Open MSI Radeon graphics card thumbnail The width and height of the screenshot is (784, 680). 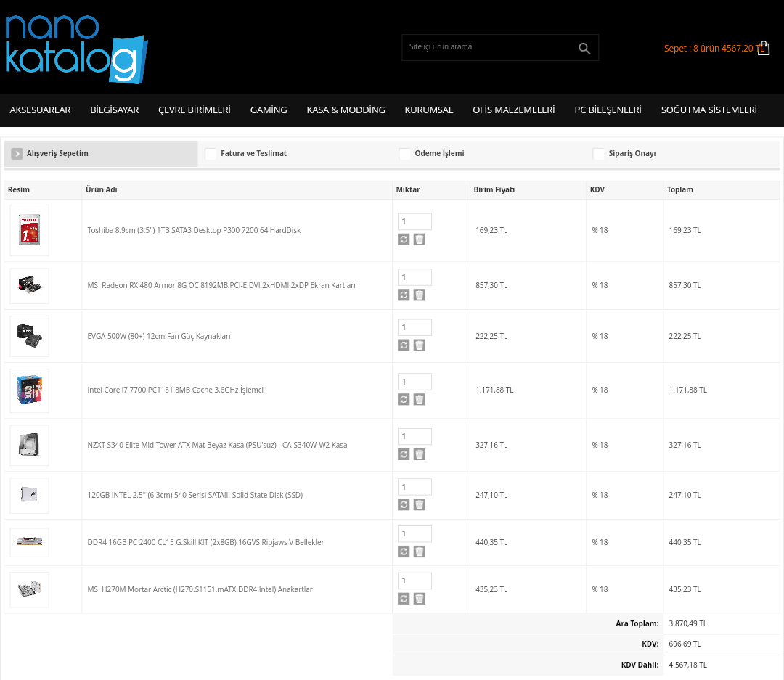point(30,285)
